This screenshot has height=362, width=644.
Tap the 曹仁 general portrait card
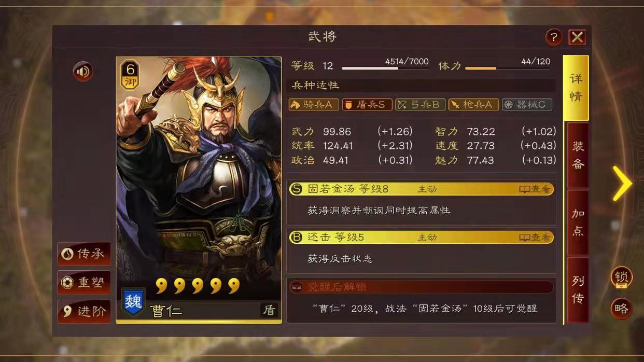tap(199, 190)
